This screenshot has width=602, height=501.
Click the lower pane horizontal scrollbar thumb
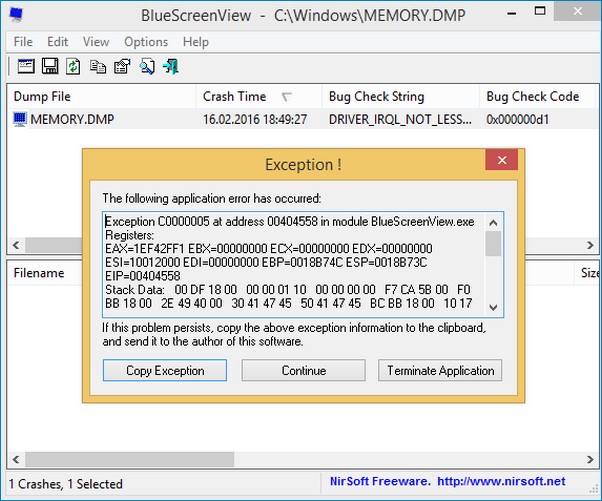[x=130, y=459]
